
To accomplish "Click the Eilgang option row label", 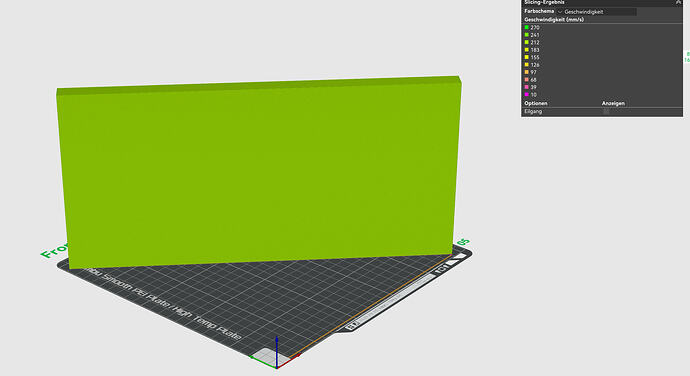I will (x=533, y=112).
